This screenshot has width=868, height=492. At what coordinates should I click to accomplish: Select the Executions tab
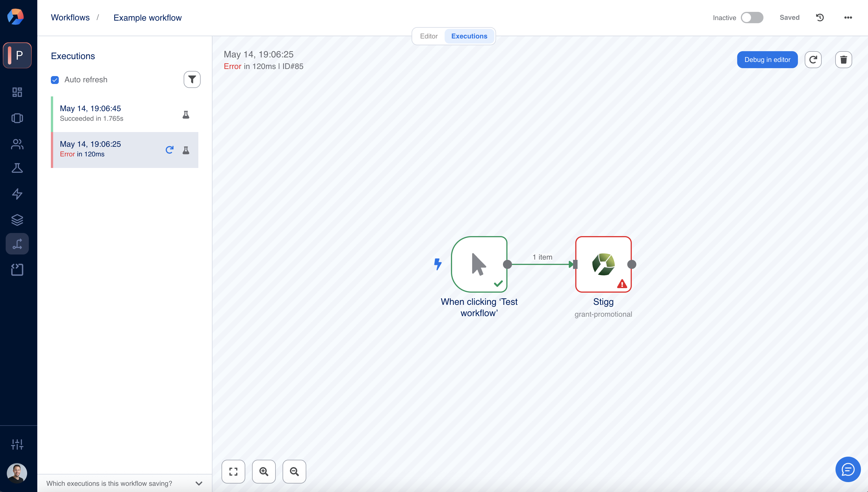(x=469, y=36)
